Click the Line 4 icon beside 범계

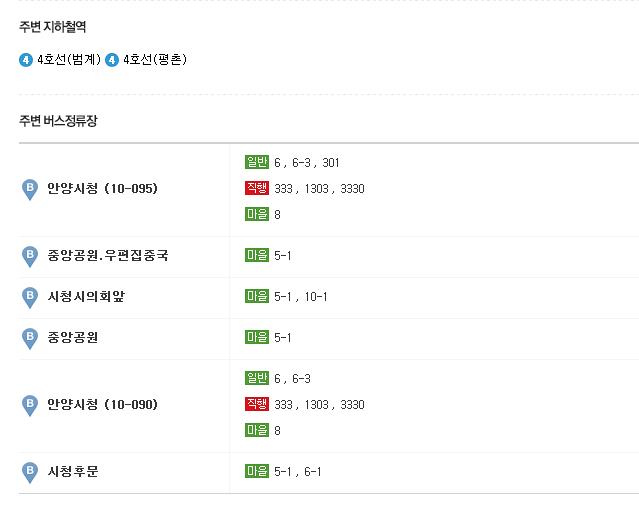(26, 60)
